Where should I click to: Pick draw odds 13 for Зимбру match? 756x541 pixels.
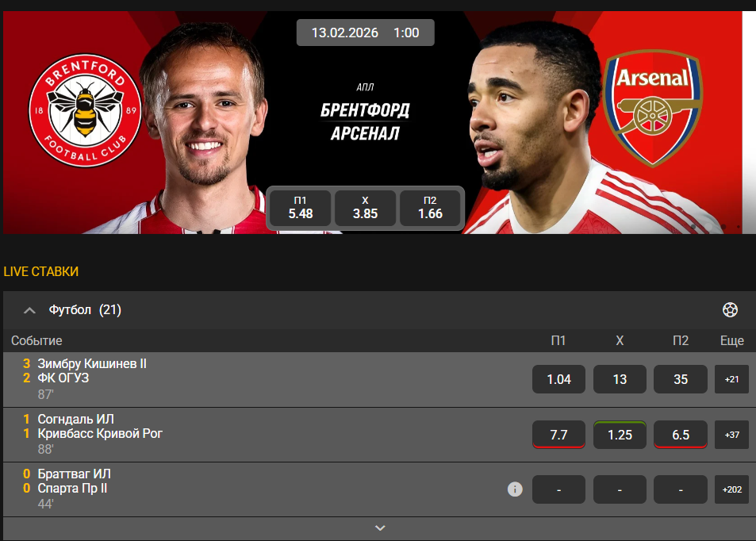(x=620, y=379)
